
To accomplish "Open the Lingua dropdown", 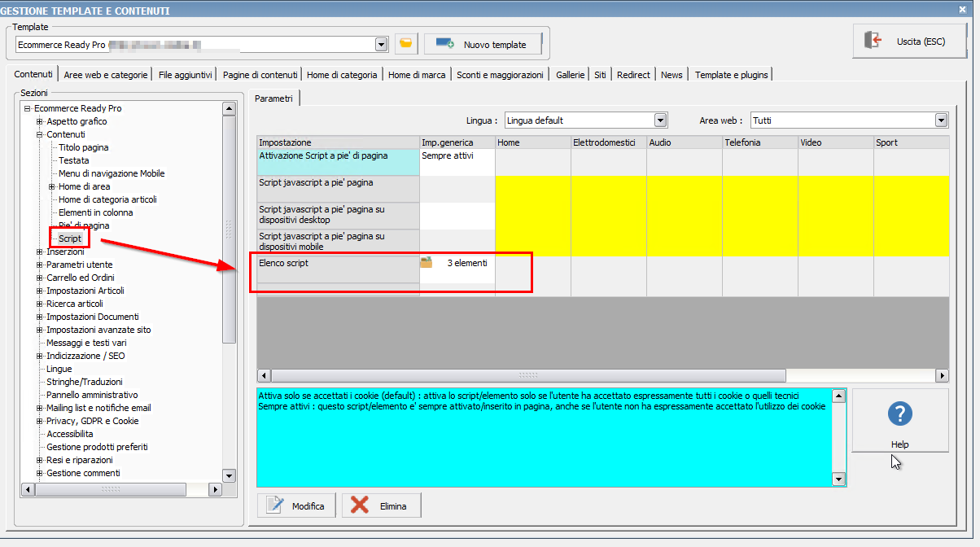I will pos(661,120).
